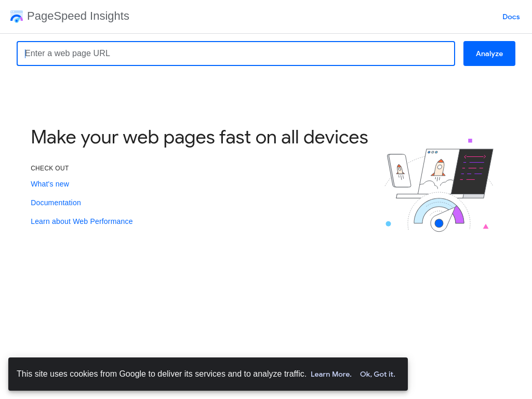Image resolution: width=532 pixels, height=399 pixels.
Task: Click the PageSpeed Insights logo icon
Action: click(17, 16)
